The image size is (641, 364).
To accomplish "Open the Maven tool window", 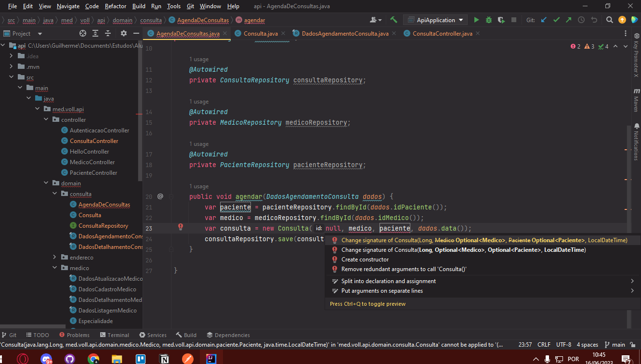I will 636,100.
